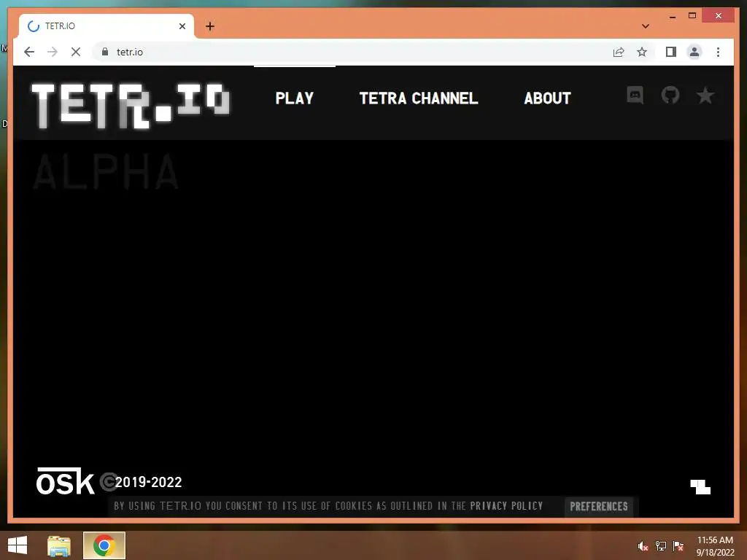Open the Chrome side panel
The width and height of the screenshot is (747, 560).
pyautogui.click(x=671, y=52)
